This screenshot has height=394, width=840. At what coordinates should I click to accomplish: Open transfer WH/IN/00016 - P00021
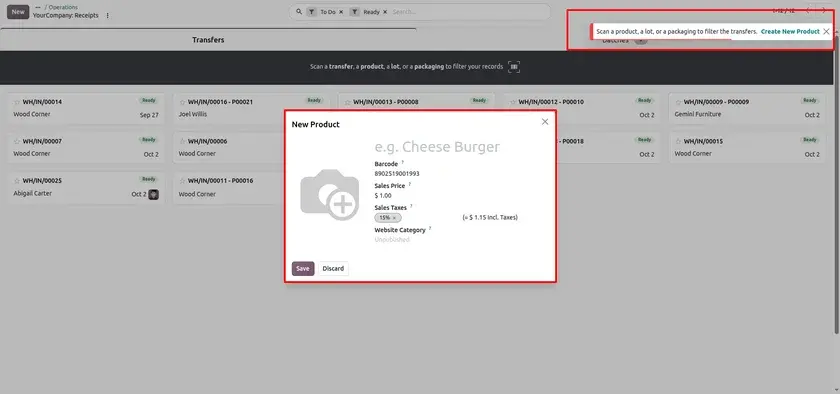[x=251, y=108]
